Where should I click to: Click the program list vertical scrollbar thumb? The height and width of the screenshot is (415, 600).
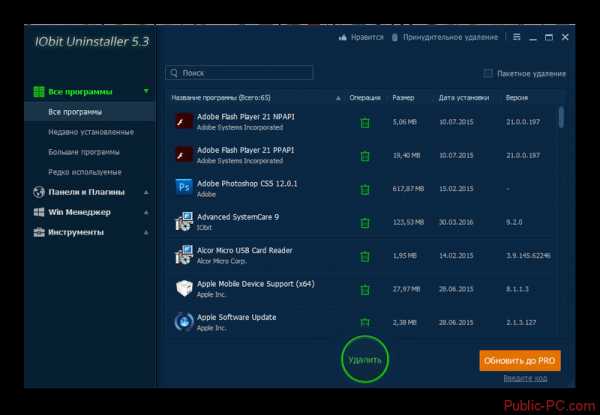point(561,117)
